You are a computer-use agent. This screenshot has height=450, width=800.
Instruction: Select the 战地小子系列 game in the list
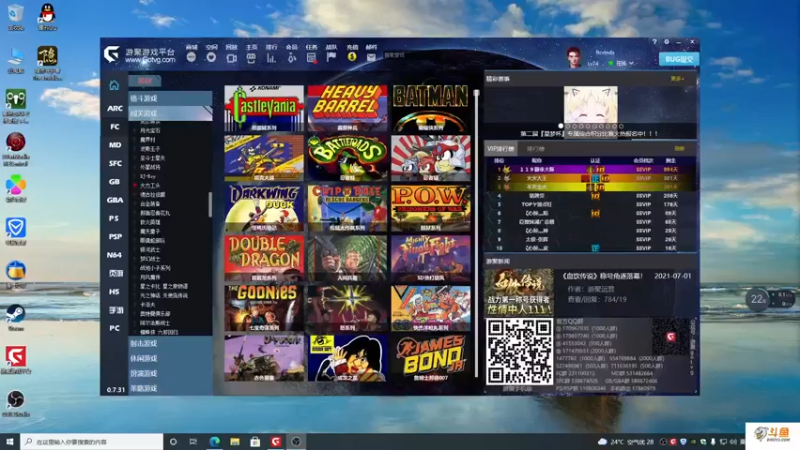156,268
